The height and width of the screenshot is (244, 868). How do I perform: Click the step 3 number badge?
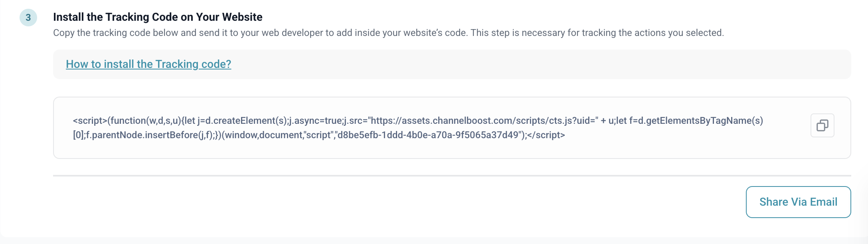(x=28, y=18)
